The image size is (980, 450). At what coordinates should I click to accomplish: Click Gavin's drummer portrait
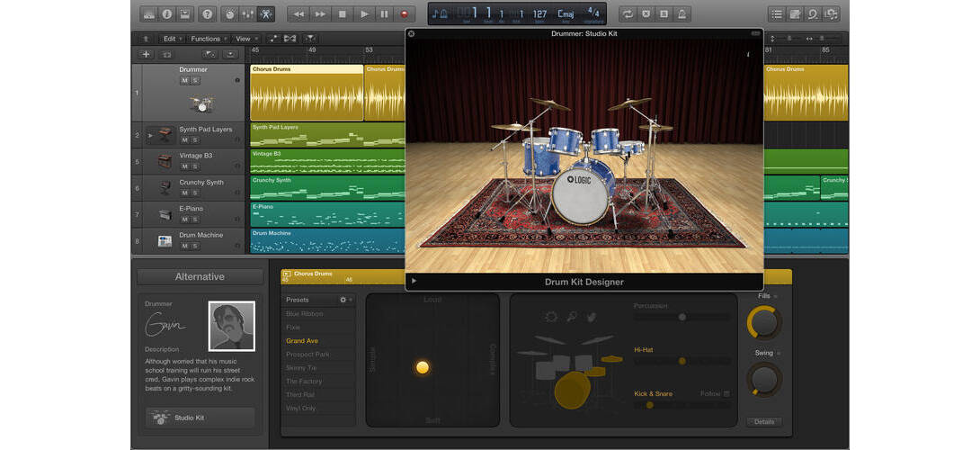[x=231, y=326]
